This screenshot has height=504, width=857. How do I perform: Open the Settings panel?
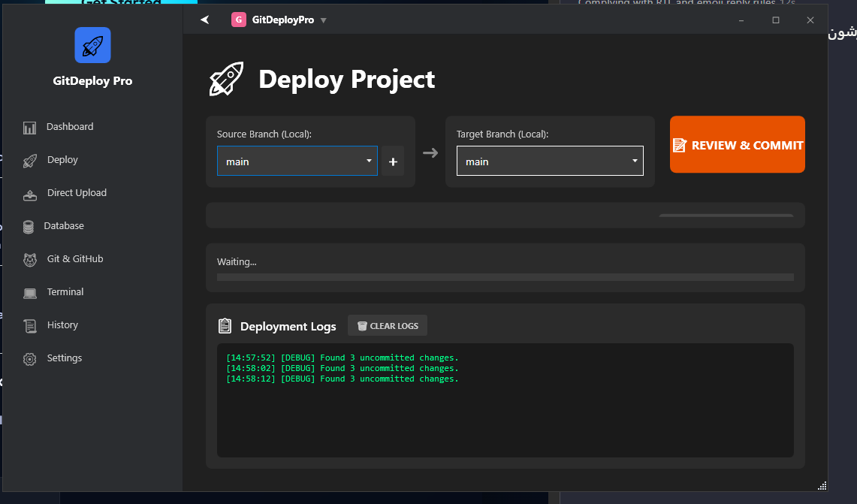pos(64,358)
